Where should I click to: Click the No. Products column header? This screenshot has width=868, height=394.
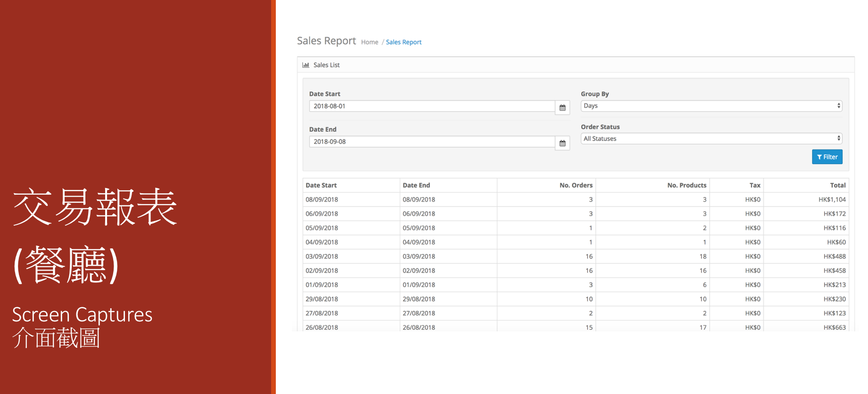[x=687, y=185]
